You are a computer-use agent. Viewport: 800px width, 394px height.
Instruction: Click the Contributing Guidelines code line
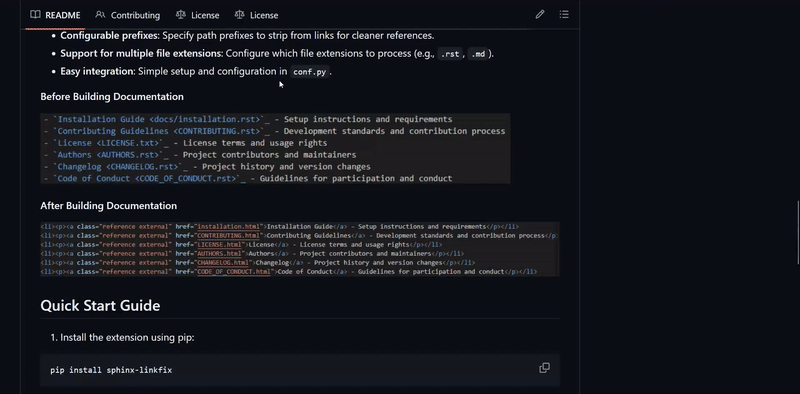(x=274, y=131)
